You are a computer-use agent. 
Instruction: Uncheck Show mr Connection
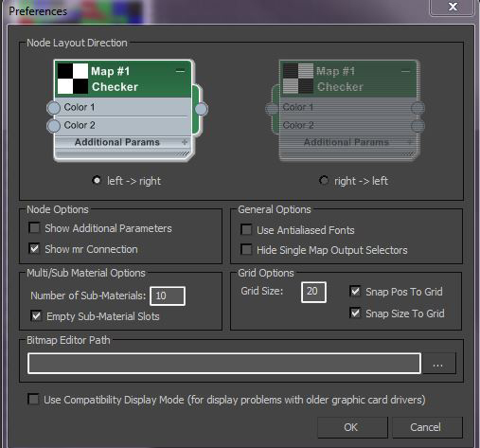click(x=34, y=248)
